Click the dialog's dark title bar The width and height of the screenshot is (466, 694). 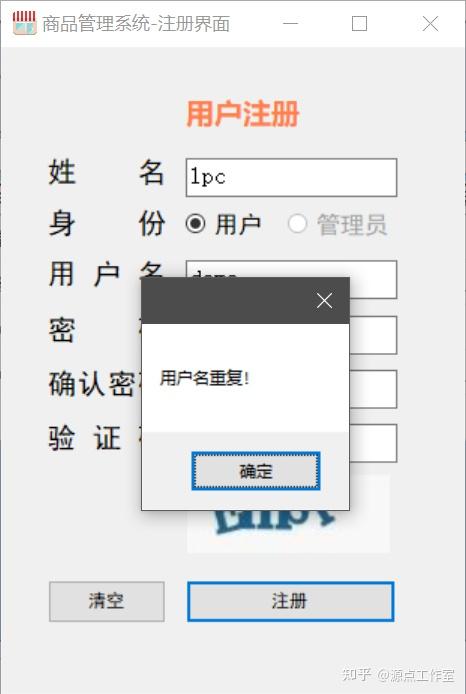[228, 301]
